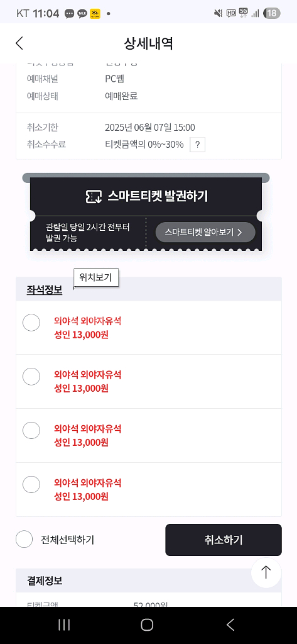Select the second 외야자유석 seat radio button

tap(31, 377)
